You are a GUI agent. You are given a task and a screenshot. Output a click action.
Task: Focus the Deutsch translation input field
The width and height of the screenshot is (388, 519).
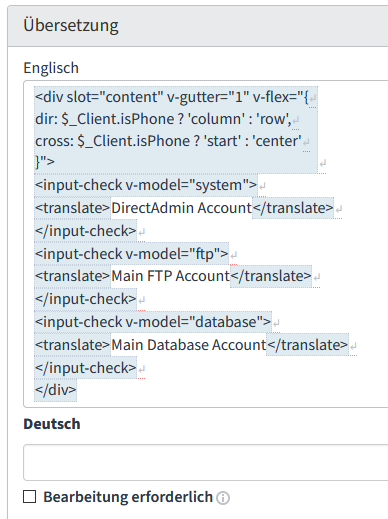tap(206, 462)
